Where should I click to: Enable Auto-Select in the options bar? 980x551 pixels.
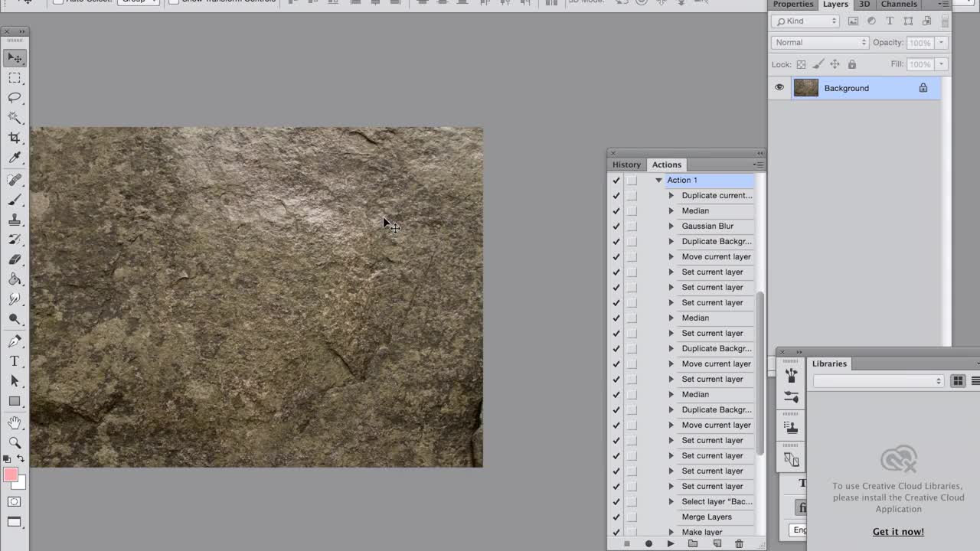pos(57,2)
